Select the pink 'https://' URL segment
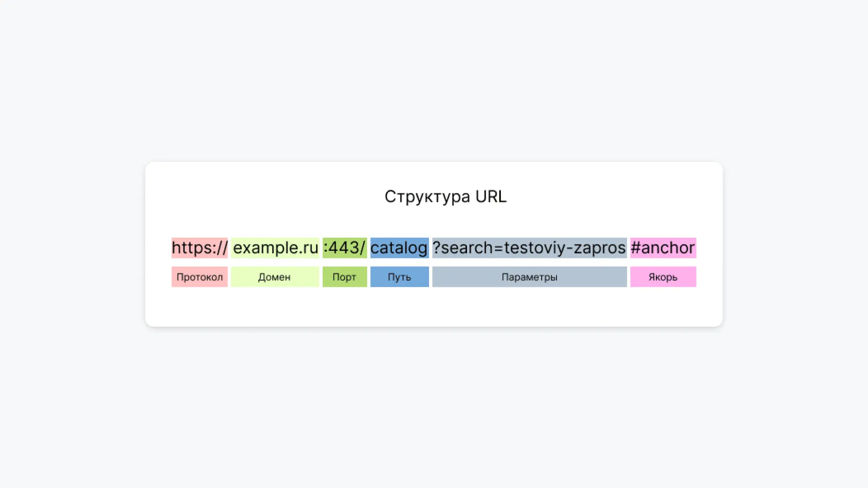 point(199,248)
